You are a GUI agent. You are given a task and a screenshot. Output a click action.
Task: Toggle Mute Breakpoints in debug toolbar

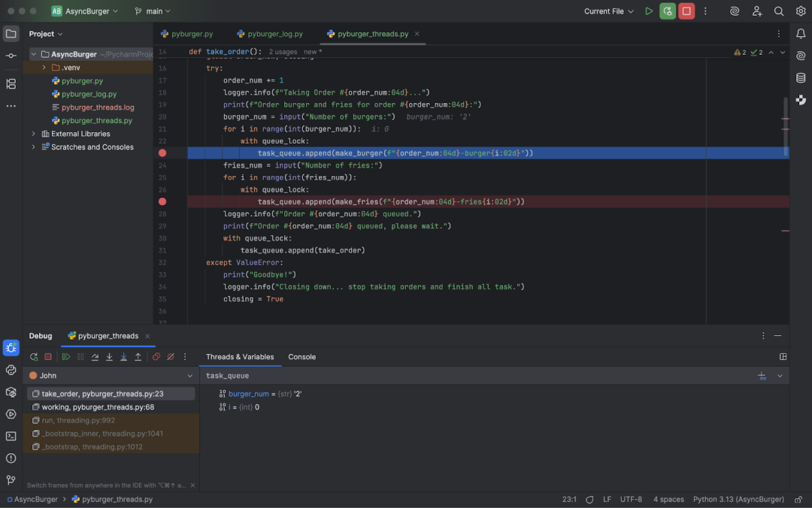pyautogui.click(x=171, y=357)
